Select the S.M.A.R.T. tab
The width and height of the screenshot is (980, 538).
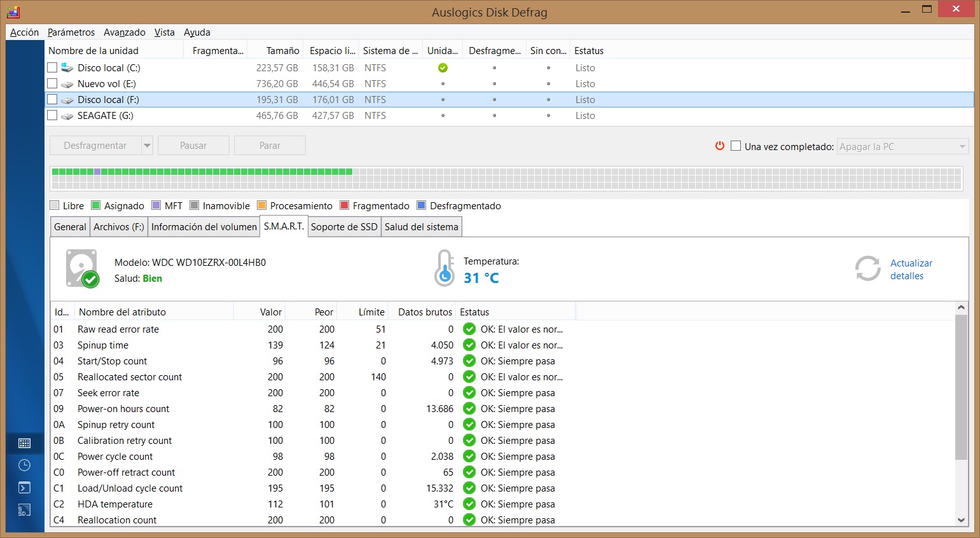point(284,226)
